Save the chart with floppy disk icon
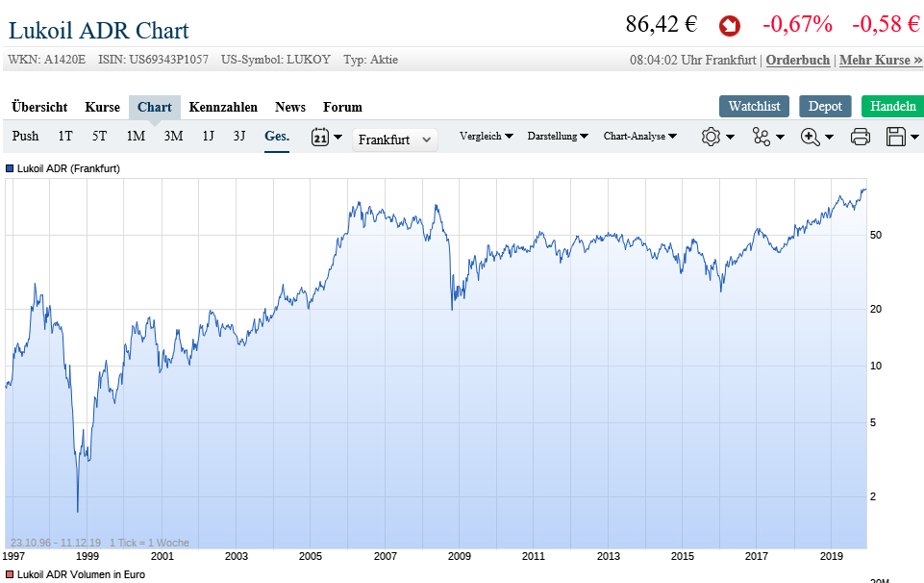Image resolution: width=924 pixels, height=583 pixels. point(896,137)
